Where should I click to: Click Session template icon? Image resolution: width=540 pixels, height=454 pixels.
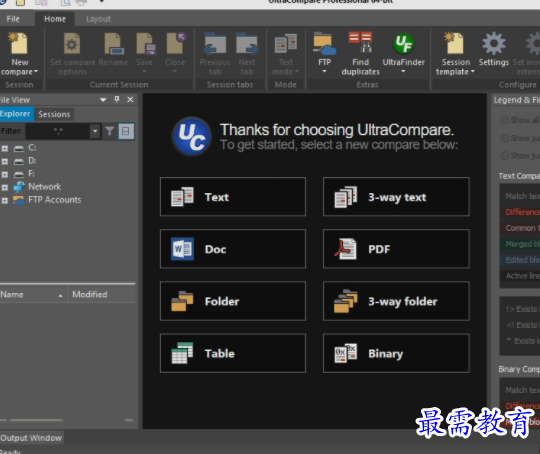[454, 43]
